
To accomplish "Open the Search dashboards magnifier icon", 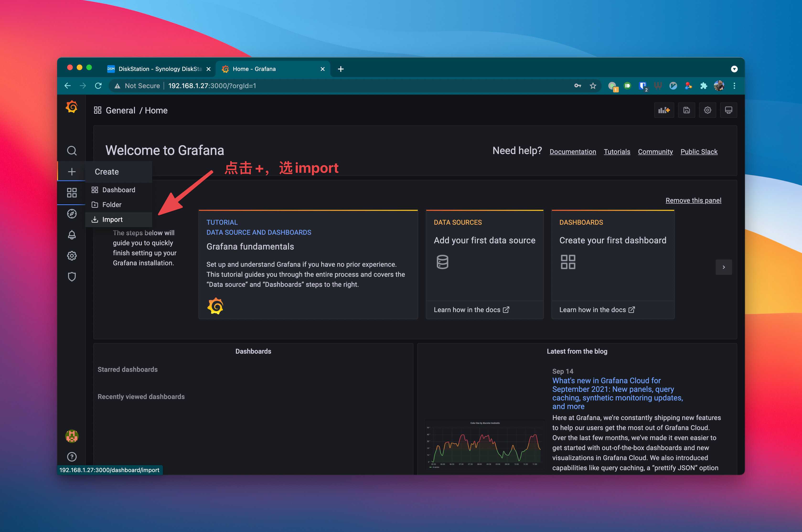I will pyautogui.click(x=72, y=150).
